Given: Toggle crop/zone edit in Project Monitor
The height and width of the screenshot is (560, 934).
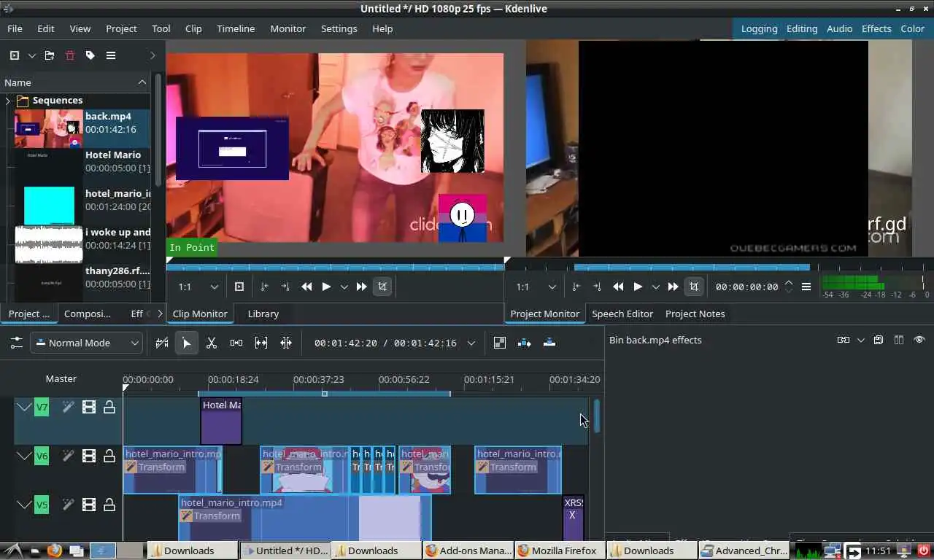Looking at the screenshot, I should tap(694, 287).
